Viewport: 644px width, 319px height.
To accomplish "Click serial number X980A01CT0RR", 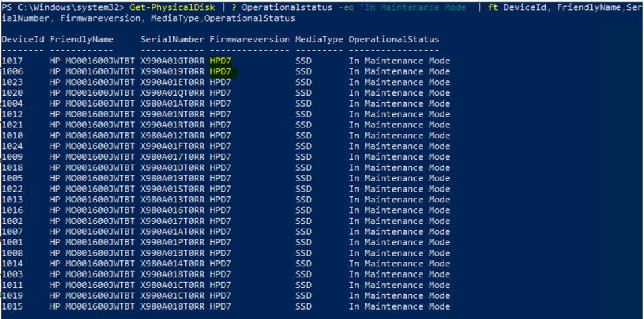I will pos(173,285).
